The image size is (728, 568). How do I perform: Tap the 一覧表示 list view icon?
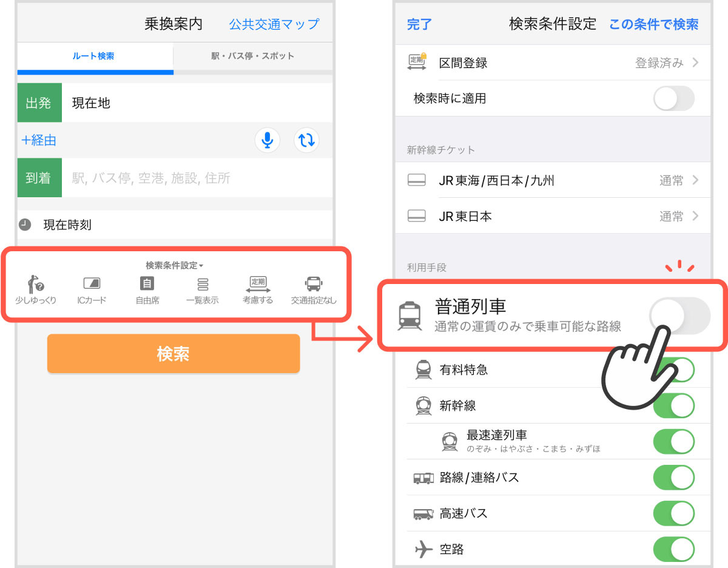pos(203,289)
